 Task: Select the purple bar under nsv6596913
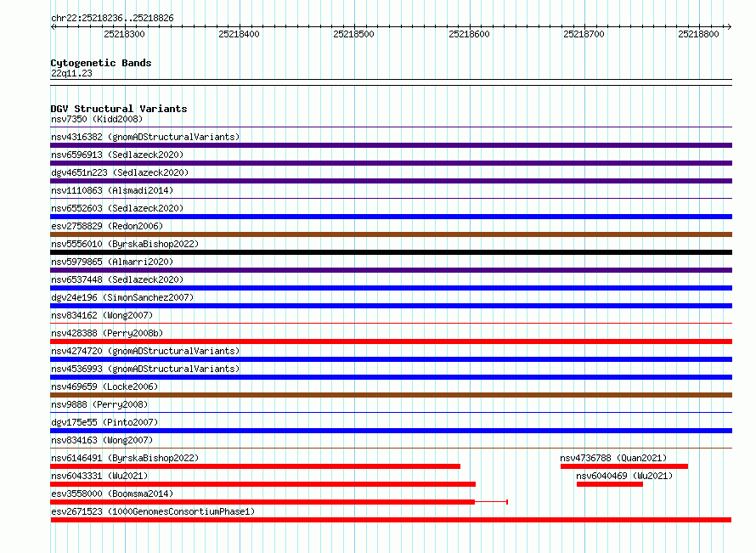click(391, 163)
